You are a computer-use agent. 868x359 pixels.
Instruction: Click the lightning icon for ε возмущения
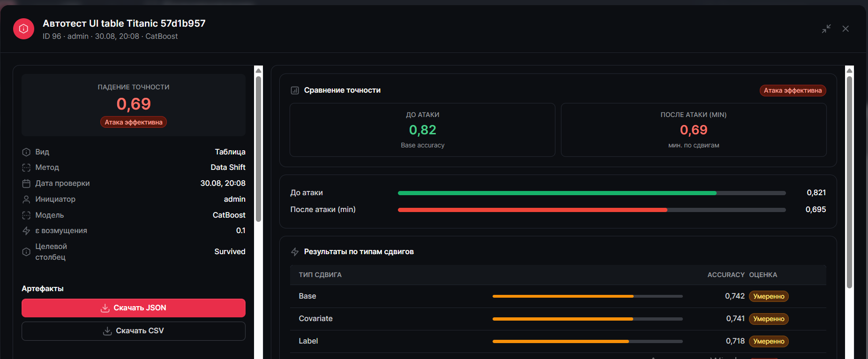click(26, 231)
